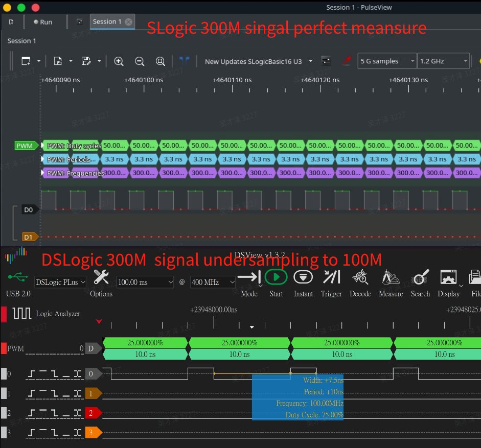Expand the open file dropdown arrow
481x448 pixels.
click(x=71, y=61)
